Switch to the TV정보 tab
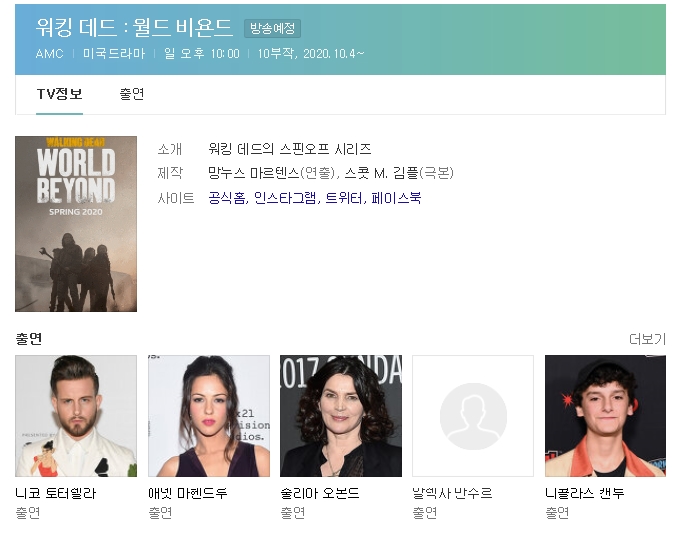 point(59,94)
